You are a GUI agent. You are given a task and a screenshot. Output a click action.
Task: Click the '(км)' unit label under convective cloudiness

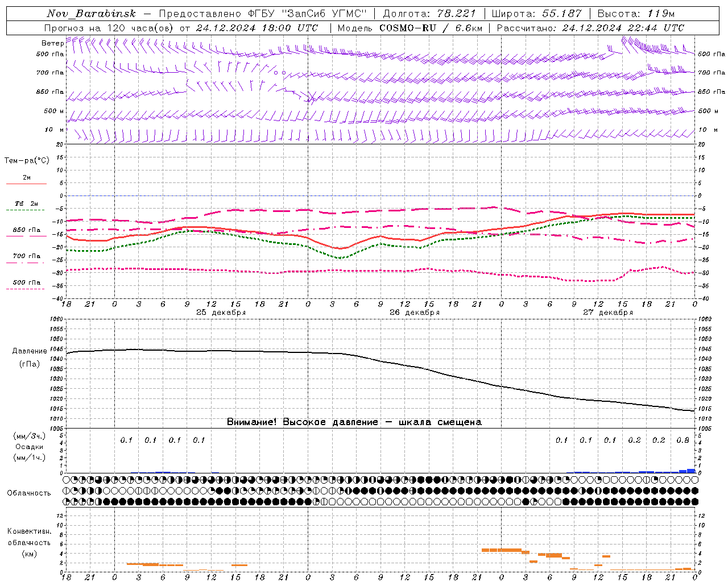(x=30, y=554)
